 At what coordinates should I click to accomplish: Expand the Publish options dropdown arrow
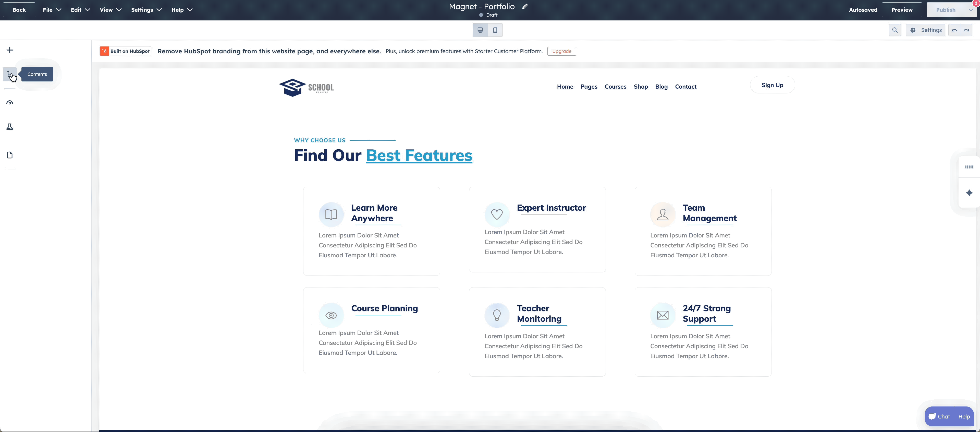[x=971, y=10]
